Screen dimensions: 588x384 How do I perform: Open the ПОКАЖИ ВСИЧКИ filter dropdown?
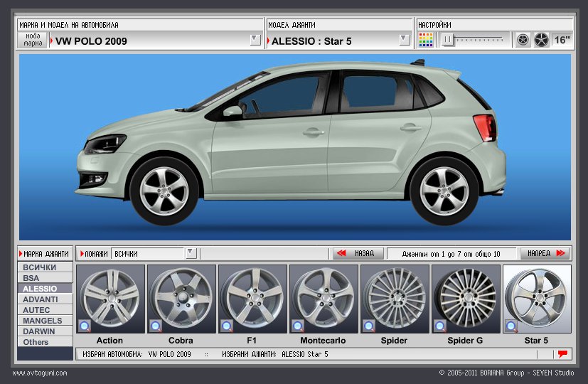tap(191, 253)
